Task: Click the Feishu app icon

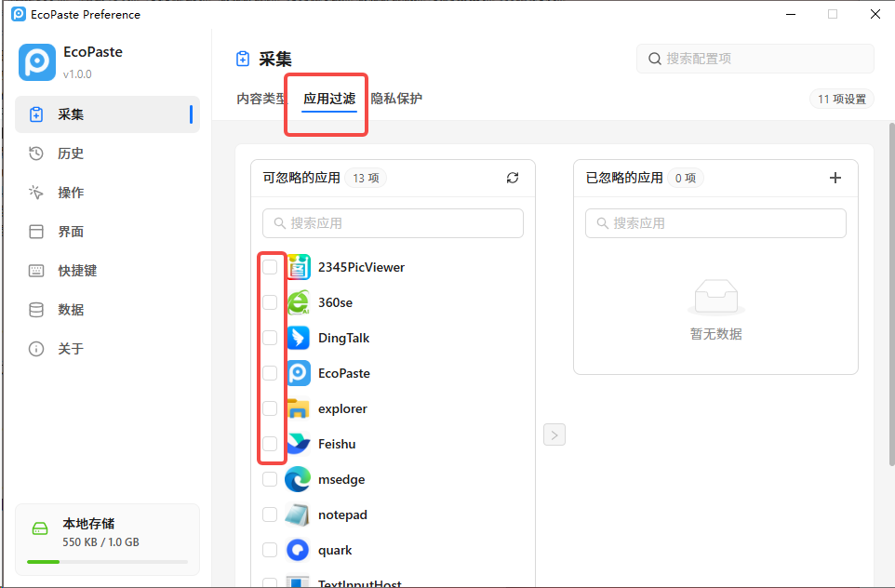Action: (x=298, y=444)
